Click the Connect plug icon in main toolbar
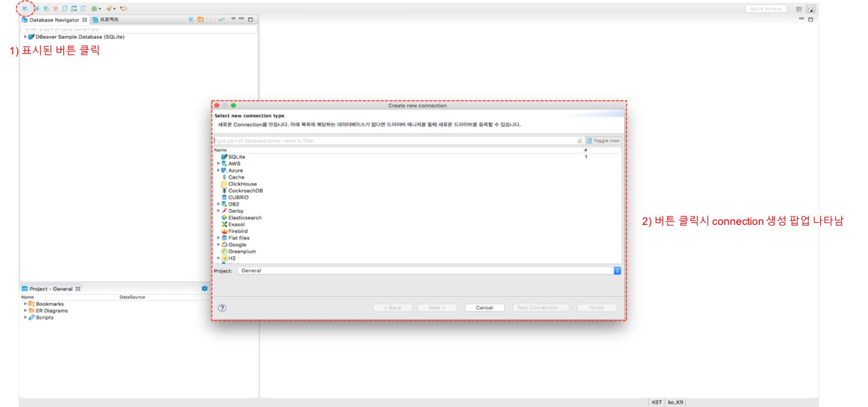Screen dimensions: 868x407 coord(37,8)
